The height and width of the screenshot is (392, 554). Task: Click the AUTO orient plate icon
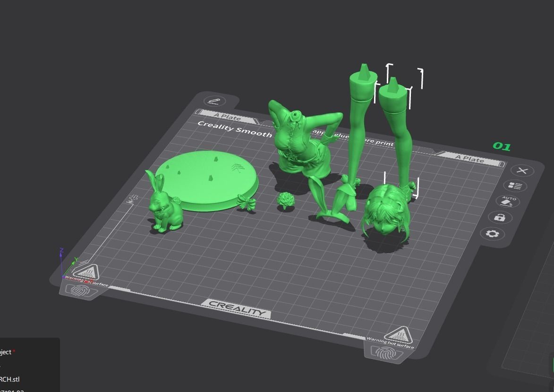pyautogui.click(x=507, y=202)
